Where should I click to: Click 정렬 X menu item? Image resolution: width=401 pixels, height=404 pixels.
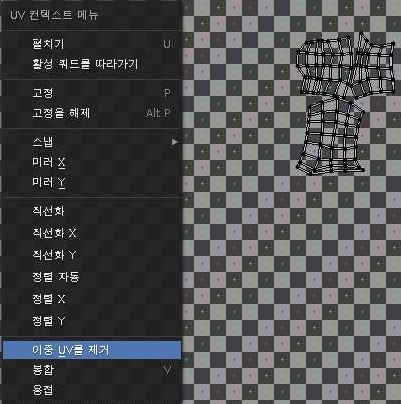click(x=92, y=299)
